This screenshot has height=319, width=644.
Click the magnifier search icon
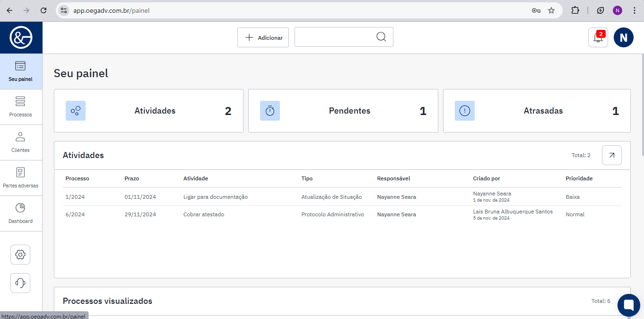pos(381,37)
